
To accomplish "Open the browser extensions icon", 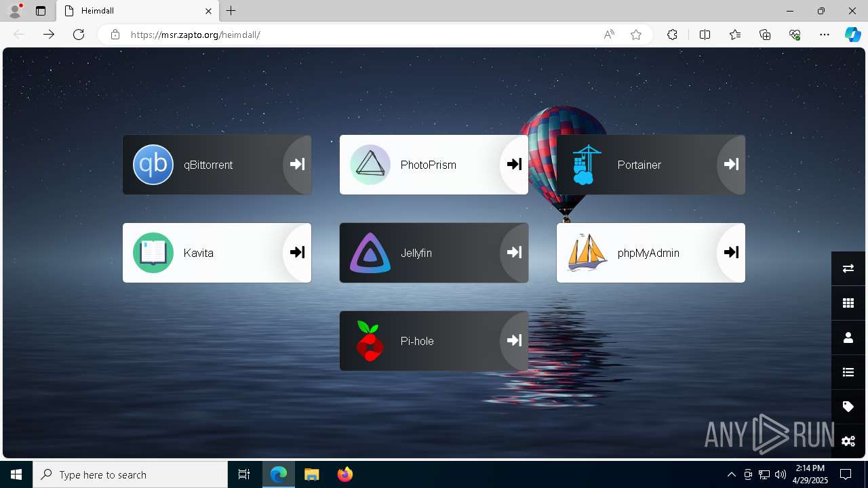I will pyautogui.click(x=672, y=35).
